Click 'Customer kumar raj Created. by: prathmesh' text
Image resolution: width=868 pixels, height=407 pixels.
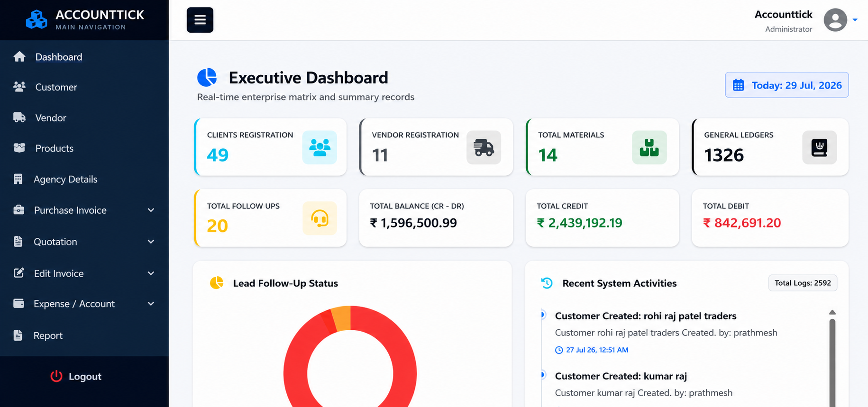click(x=644, y=393)
